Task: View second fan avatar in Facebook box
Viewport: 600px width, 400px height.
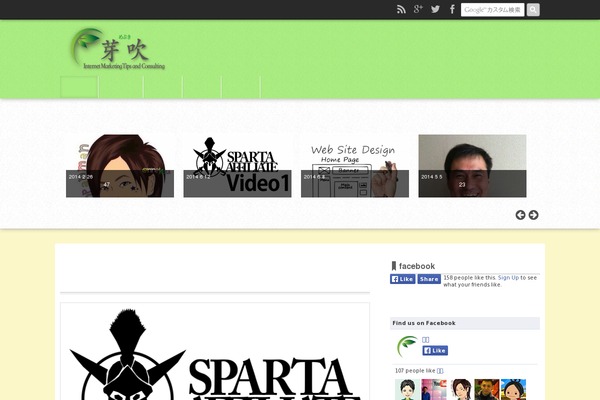Action: coord(434,390)
